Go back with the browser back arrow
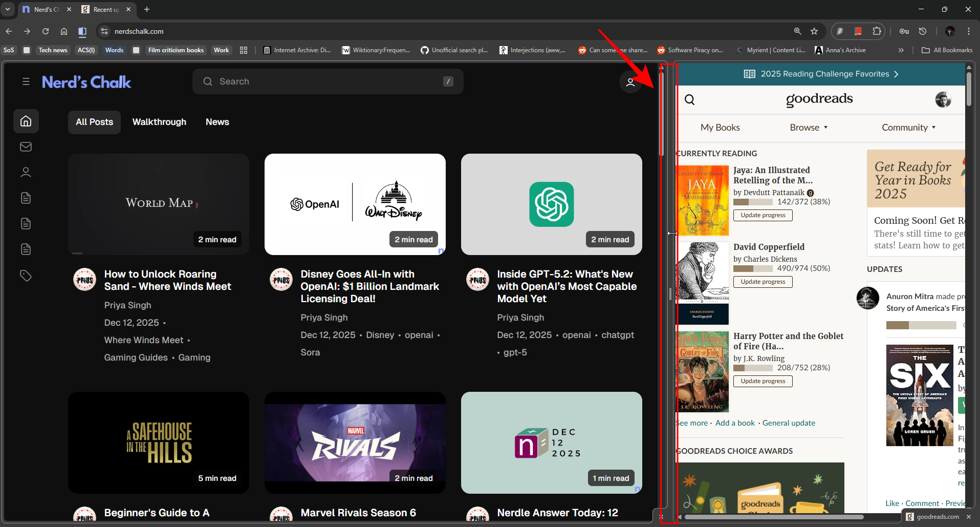This screenshot has width=980, height=527. point(9,31)
